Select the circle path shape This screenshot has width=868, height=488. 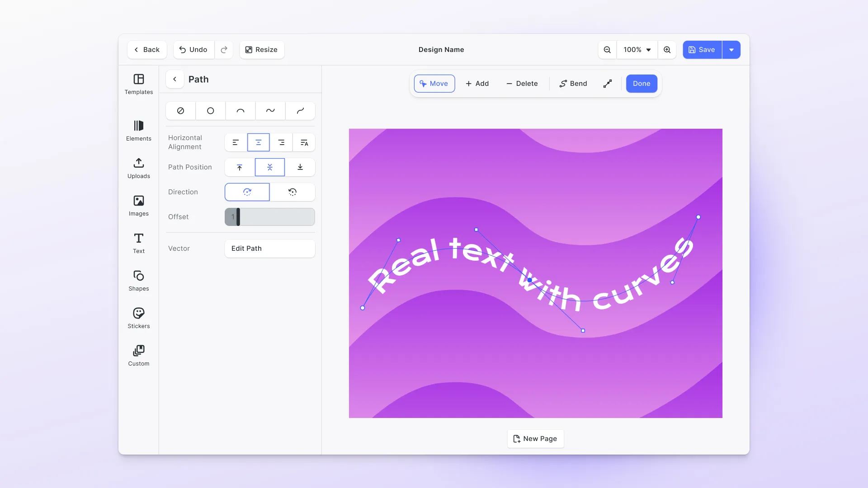(x=210, y=111)
